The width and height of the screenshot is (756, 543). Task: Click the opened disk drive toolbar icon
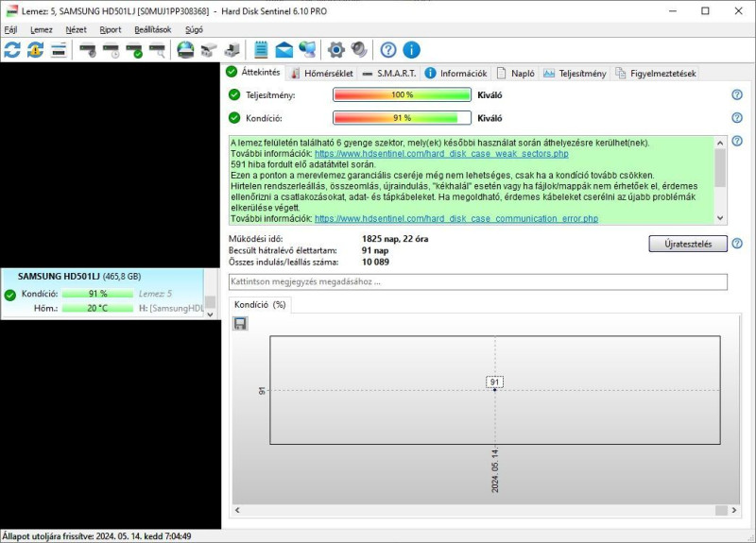pyautogui.click(x=209, y=50)
